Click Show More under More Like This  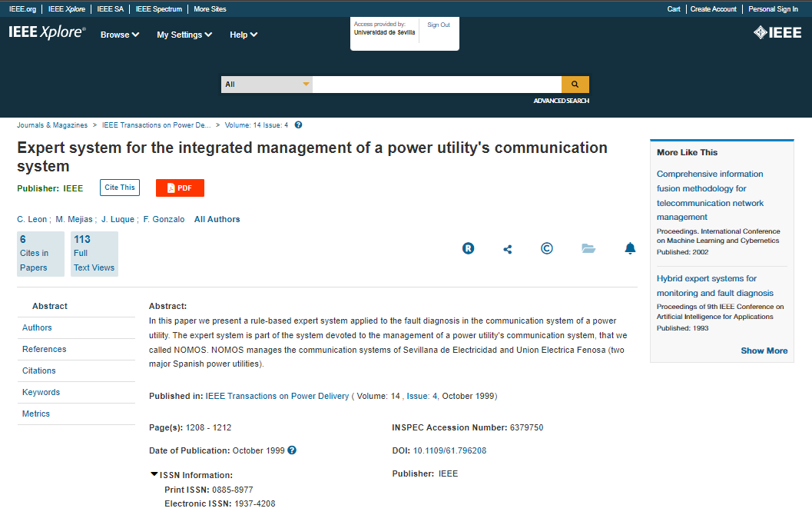(x=764, y=351)
